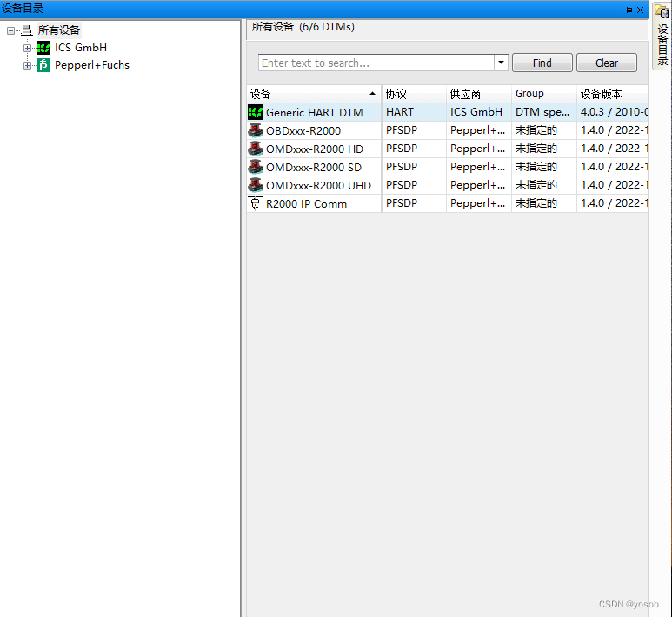Click the Pepperl+Fuchs logo icon in tree
This screenshot has width=672, height=617.
pyautogui.click(x=43, y=65)
